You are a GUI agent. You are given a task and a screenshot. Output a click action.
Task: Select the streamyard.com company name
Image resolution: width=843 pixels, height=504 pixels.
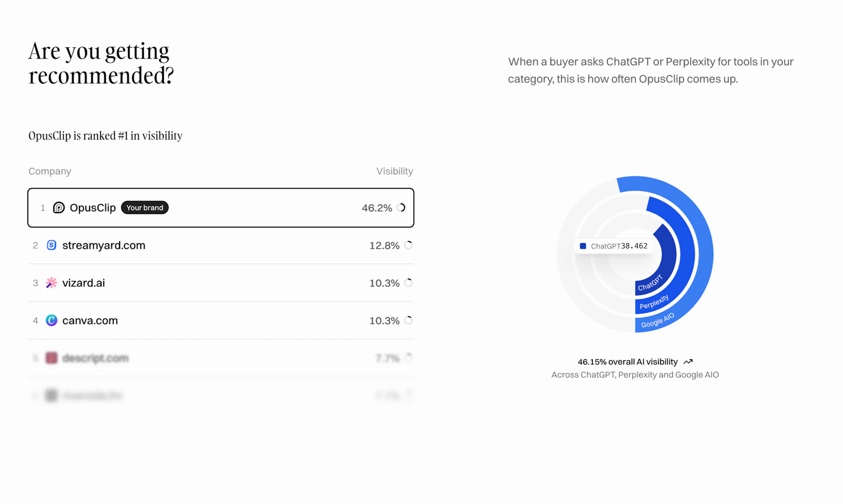tap(104, 245)
